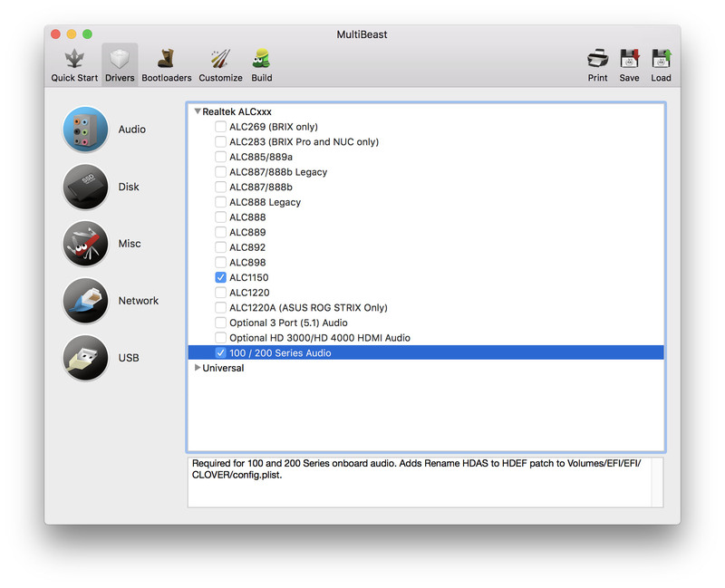725x588 pixels.
Task: Check the ALC898 checkbox
Action: [220, 263]
